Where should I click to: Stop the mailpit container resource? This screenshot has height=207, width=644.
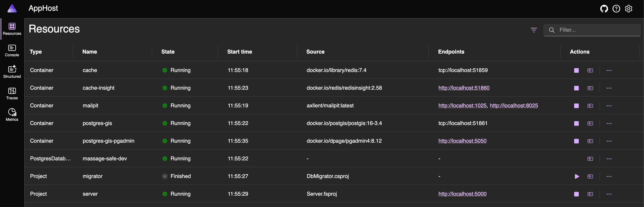pos(576,106)
